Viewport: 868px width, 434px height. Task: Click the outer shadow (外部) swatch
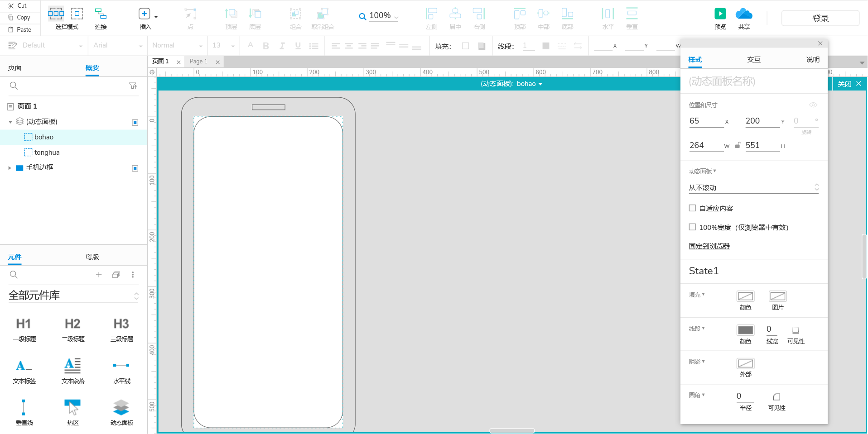[x=745, y=363]
